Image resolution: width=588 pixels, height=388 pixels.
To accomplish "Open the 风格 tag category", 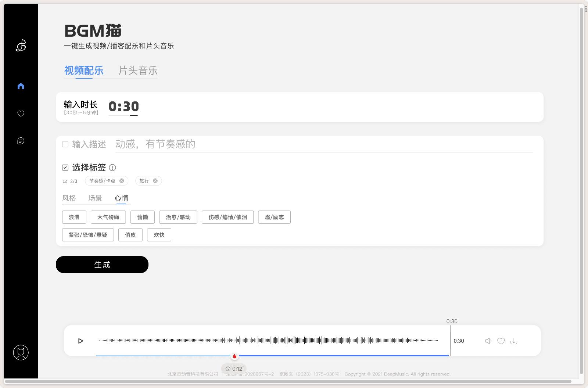I will pos(69,198).
